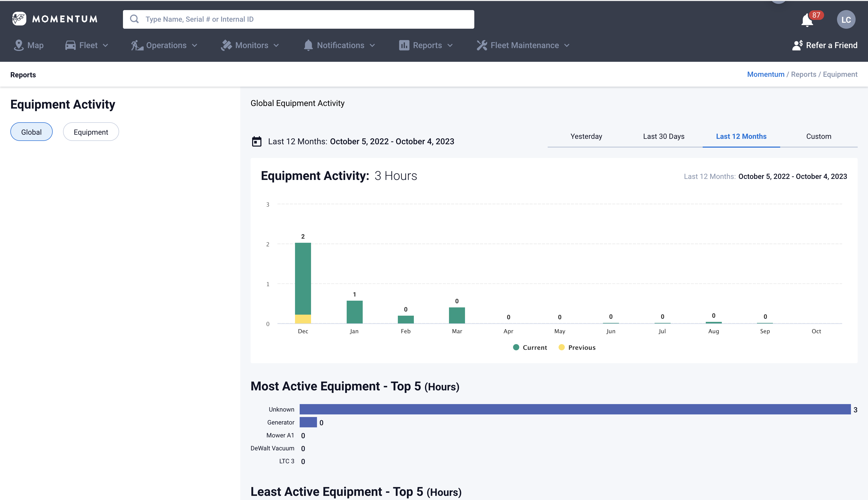Expand the Operations dropdown chevron
This screenshot has width=868, height=500.
[195, 45]
